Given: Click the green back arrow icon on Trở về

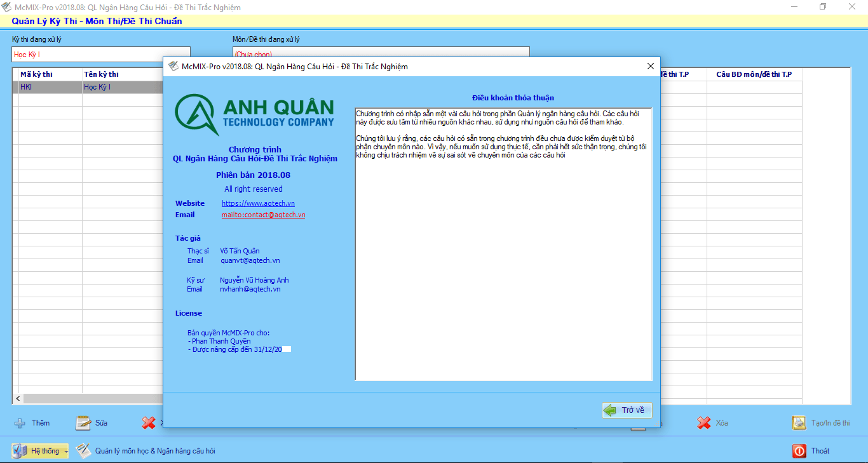Looking at the screenshot, I should click(611, 410).
